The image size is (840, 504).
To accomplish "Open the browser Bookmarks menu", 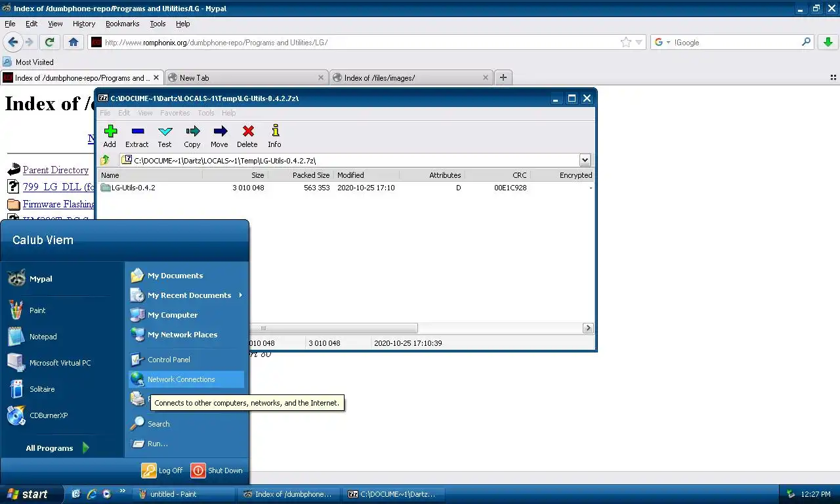I will (x=122, y=24).
